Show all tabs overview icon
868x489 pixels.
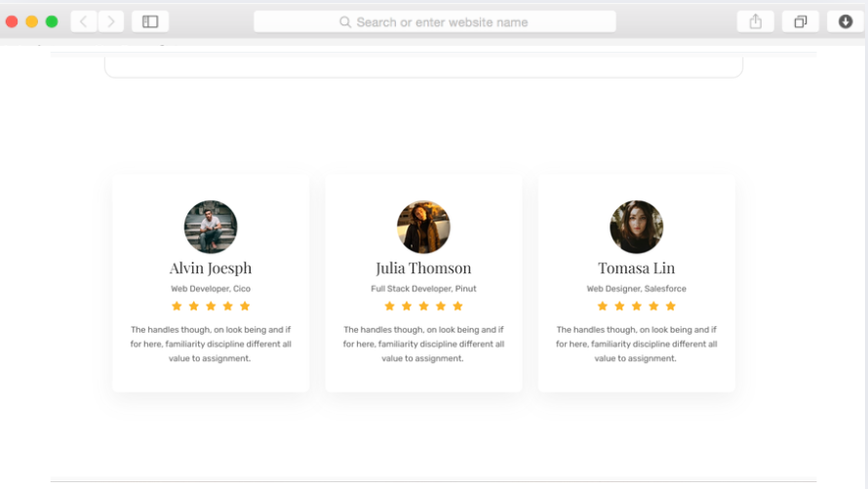pyautogui.click(x=801, y=21)
